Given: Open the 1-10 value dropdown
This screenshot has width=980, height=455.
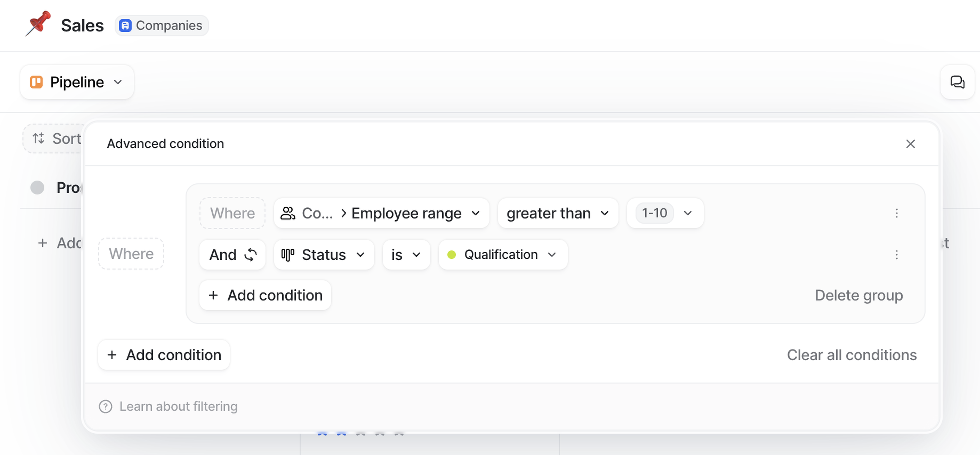Looking at the screenshot, I should [x=665, y=213].
